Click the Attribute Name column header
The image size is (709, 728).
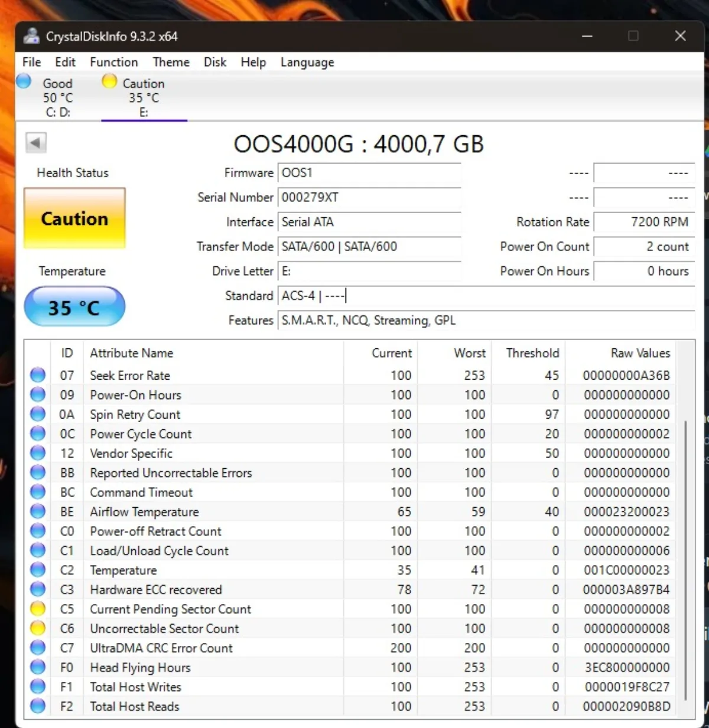[x=213, y=352]
